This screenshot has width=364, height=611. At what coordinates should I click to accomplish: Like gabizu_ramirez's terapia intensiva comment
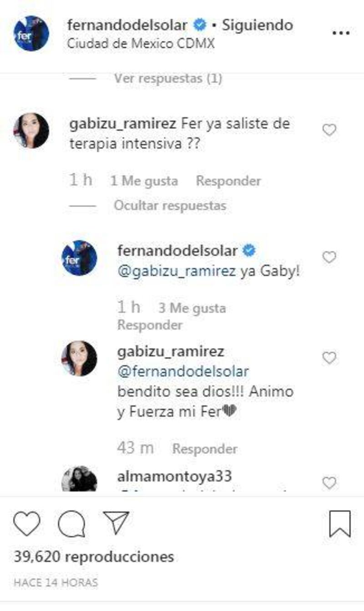click(329, 131)
